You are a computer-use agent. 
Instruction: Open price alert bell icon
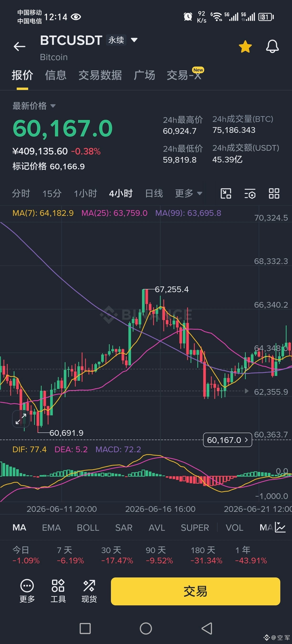click(x=272, y=47)
